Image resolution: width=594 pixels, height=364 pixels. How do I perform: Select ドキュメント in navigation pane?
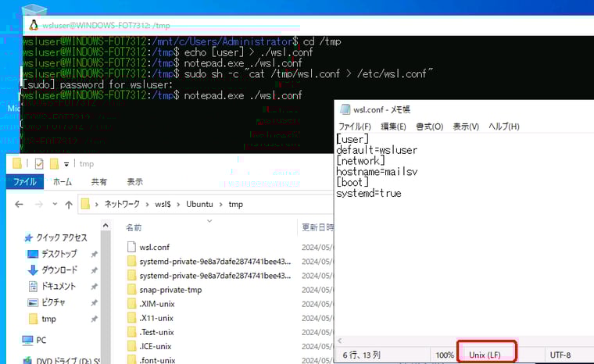point(59,287)
